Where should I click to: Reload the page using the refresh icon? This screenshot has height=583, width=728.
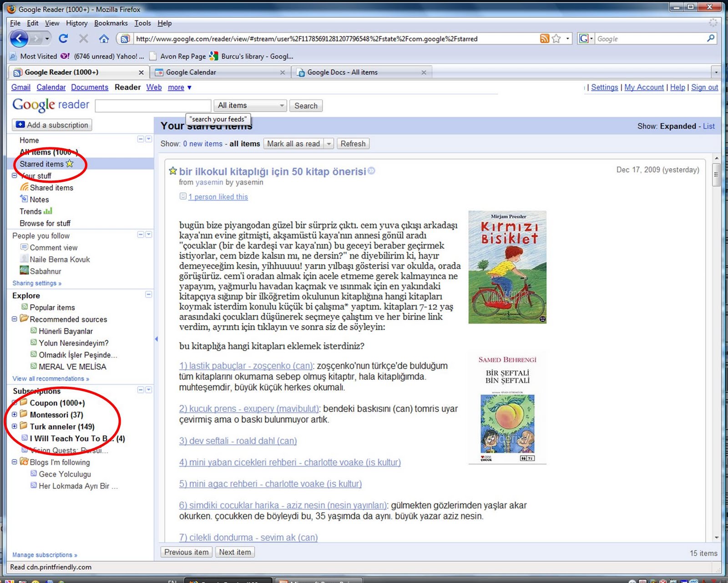63,39
